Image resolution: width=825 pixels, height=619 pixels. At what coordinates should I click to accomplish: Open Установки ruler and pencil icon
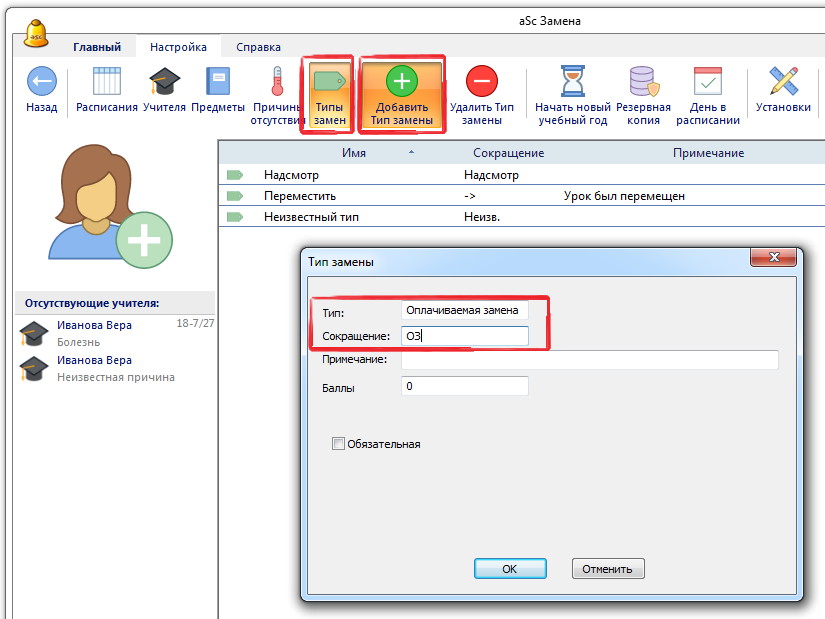point(783,81)
